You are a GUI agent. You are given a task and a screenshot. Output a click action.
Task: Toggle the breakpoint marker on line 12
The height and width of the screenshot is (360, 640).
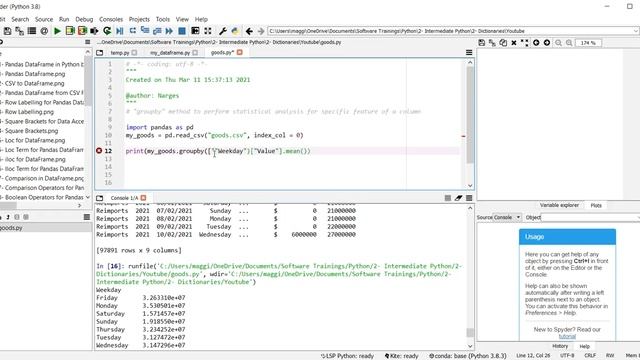(99, 151)
